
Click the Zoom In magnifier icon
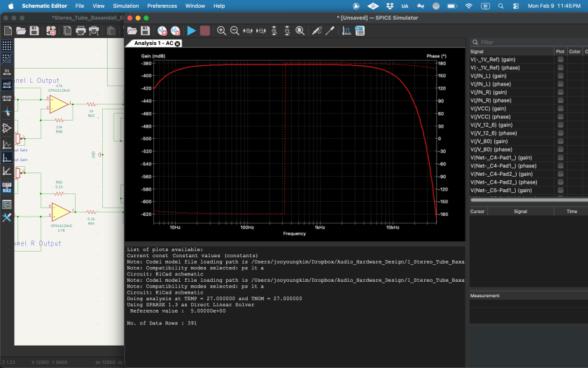[222, 31]
